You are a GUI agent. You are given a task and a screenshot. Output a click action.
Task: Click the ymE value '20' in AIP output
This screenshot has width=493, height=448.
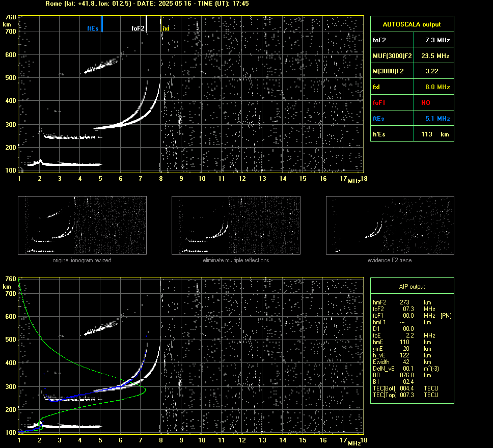point(406,349)
